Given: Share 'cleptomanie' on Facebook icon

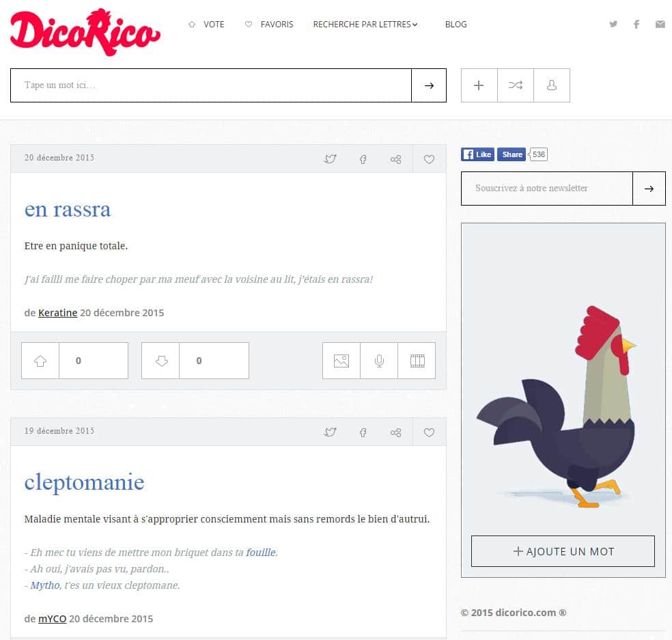Looking at the screenshot, I should [x=363, y=432].
